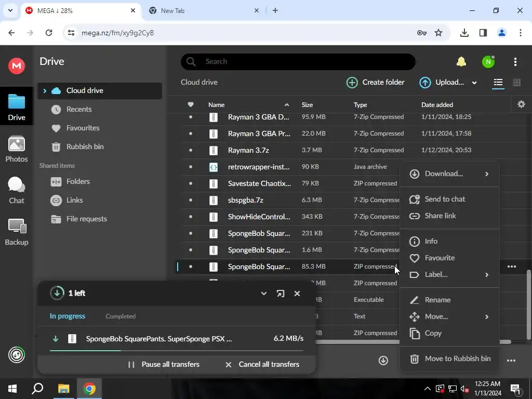Open MEGA top-right three-dot menu
The width and height of the screenshot is (532, 399).
[515, 62]
